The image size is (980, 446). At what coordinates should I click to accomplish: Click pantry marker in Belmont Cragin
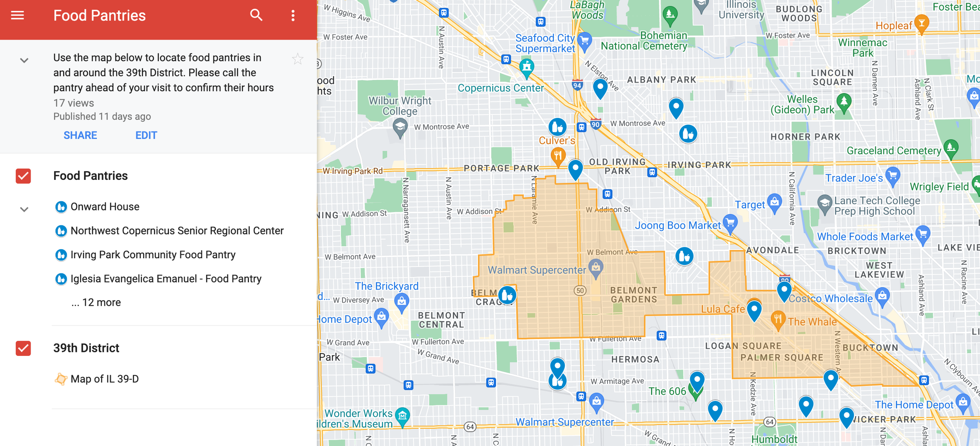(x=507, y=294)
